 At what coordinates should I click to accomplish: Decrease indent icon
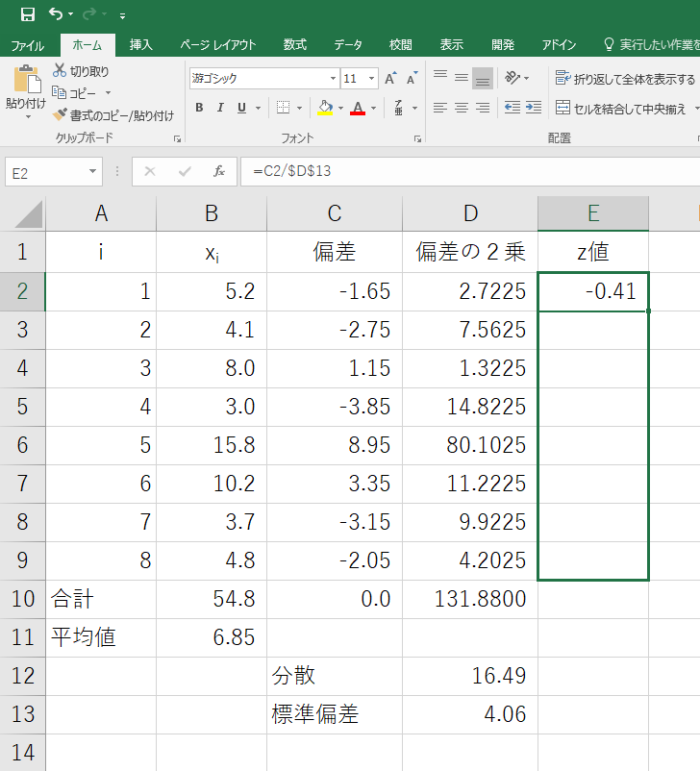pyautogui.click(x=512, y=108)
